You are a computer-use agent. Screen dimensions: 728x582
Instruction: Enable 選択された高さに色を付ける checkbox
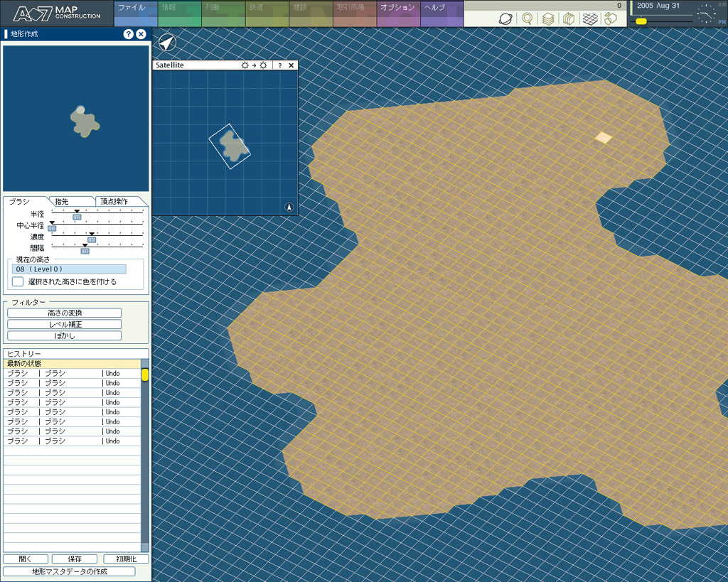coord(18,281)
